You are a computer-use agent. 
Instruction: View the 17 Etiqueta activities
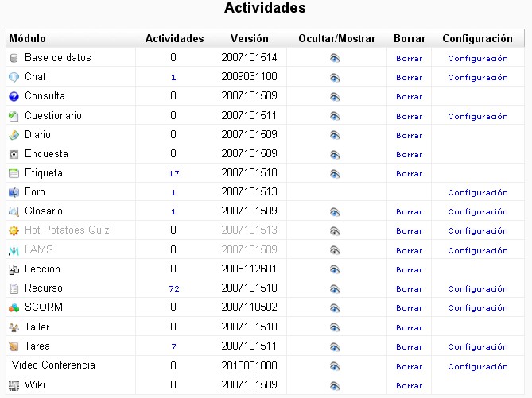pyautogui.click(x=173, y=173)
